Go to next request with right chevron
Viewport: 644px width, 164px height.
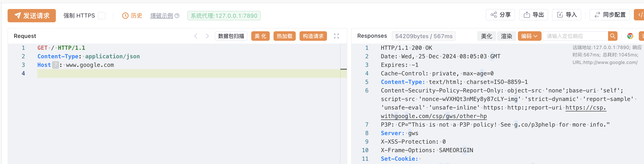click(207, 36)
